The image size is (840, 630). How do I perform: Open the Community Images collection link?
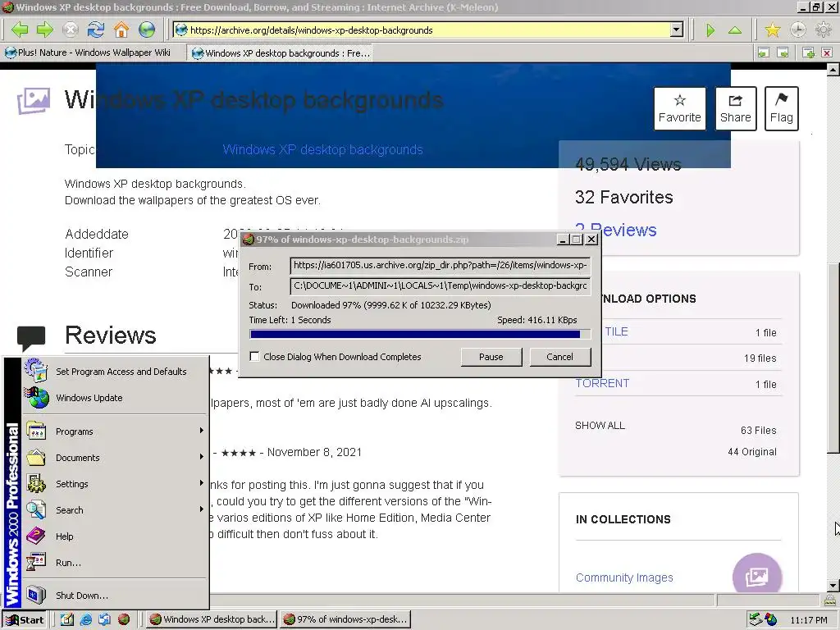624,577
